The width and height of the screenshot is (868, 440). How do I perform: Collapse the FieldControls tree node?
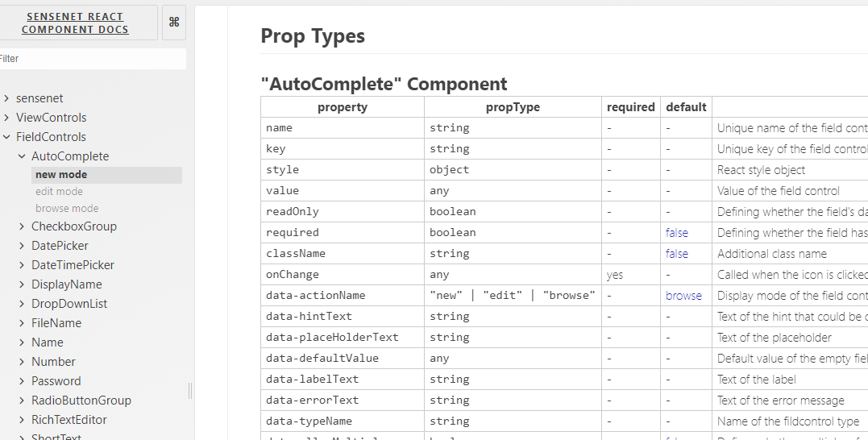(x=51, y=137)
